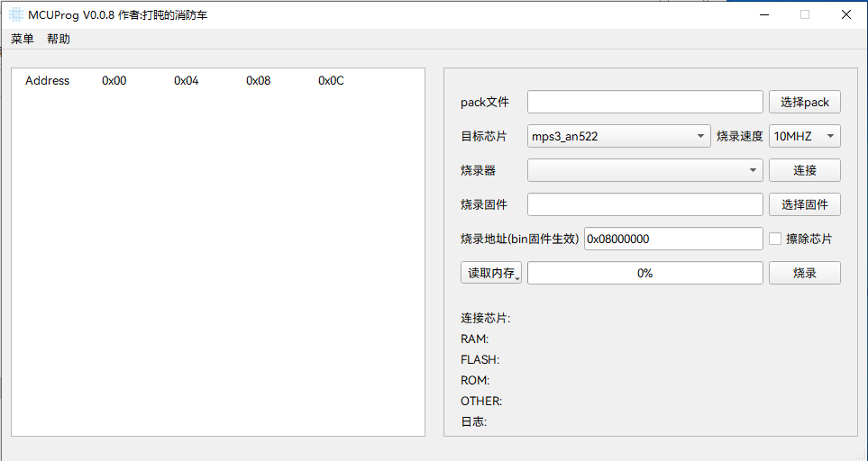Enable the 擦除芯片 checkbox
The image size is (868, 461).
click(775, 239)
